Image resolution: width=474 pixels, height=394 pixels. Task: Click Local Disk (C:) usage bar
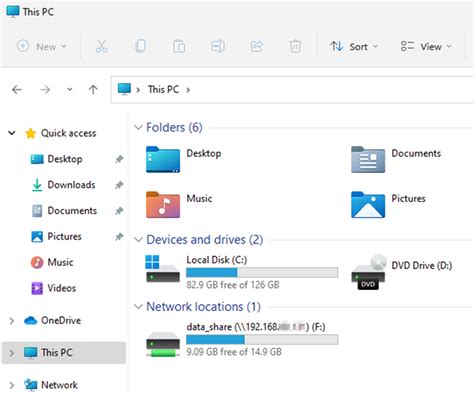point(262,273)
